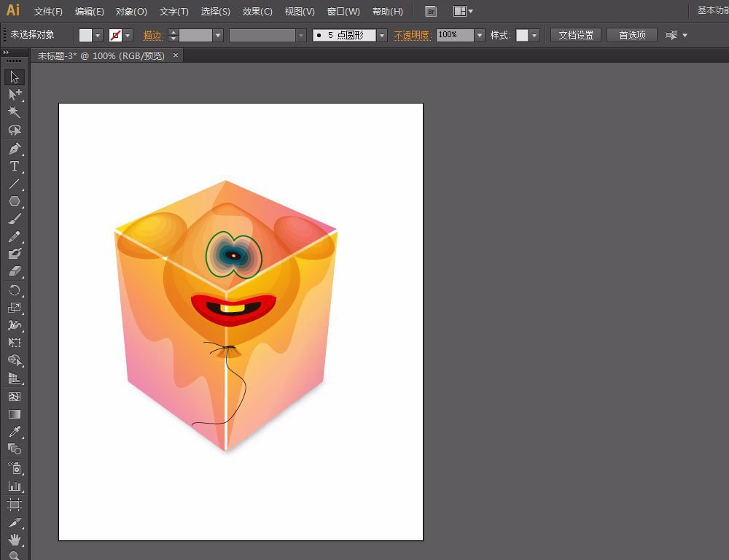Image resolution: width=729 pixels, height=560 pixels.
Task: Open the 效果(C) menu
Action: [x=257, y=12]
